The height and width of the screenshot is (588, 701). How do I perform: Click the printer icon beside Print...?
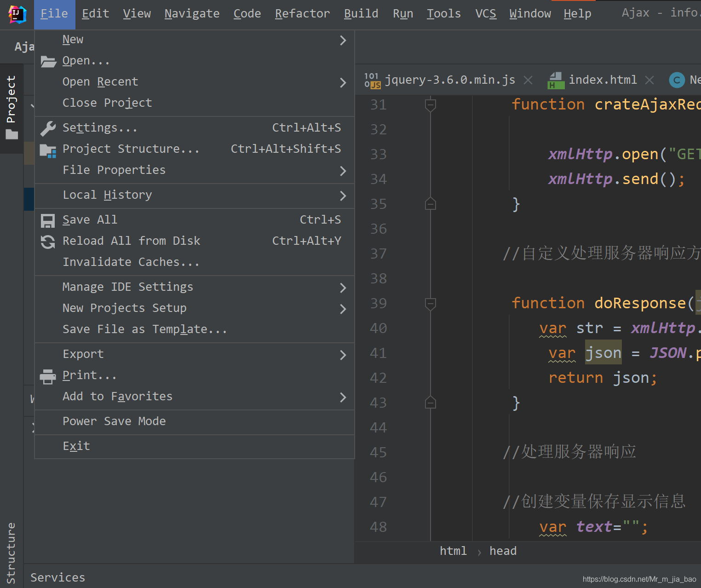click(48, 375)
